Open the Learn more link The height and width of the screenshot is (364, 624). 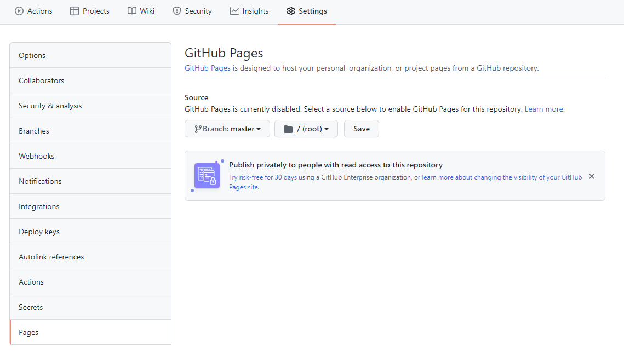click(543, 109)
